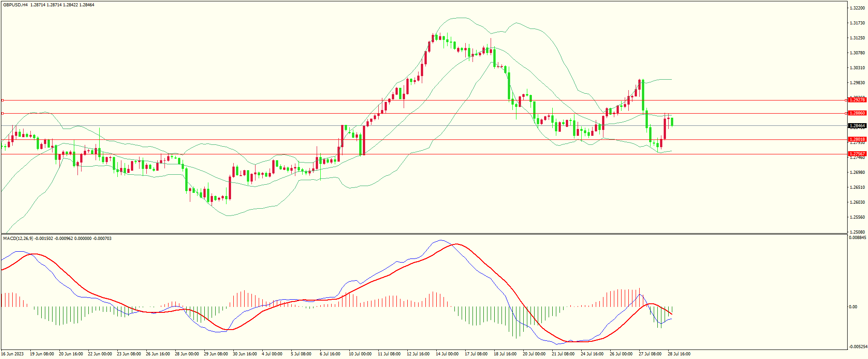The image size is (868, 359).
Task: Click the 16 Jun 2023 date label
Action: pos(13,354)
